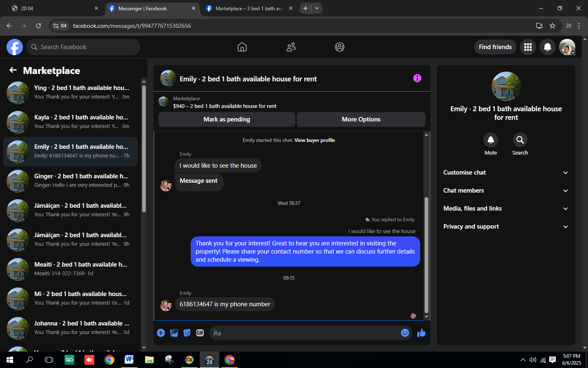Open File Explorer from the taskbar

click(149, 360)
